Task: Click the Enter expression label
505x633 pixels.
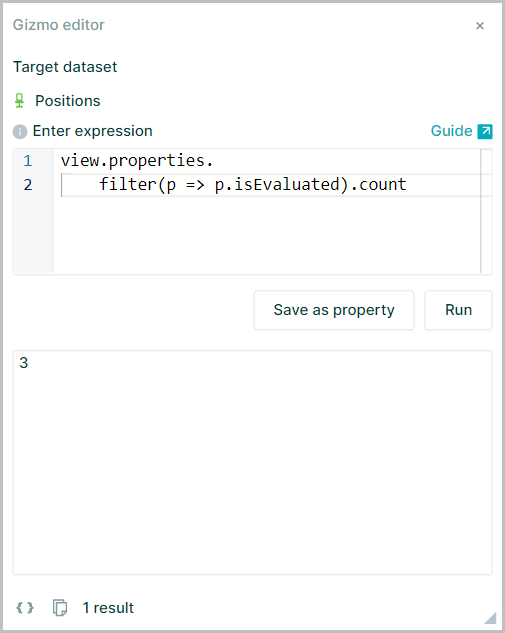Action: click(x=92, y=131)
